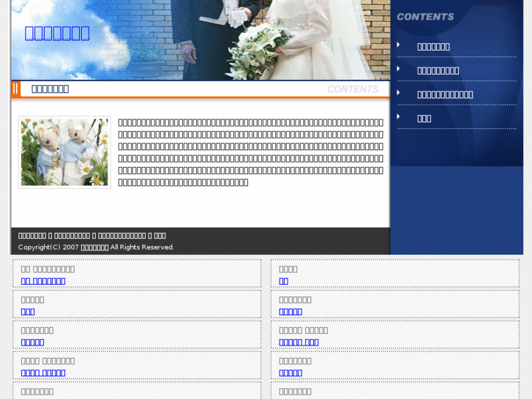Open the blue link in the second right-column dotted box

coord(291,312)
